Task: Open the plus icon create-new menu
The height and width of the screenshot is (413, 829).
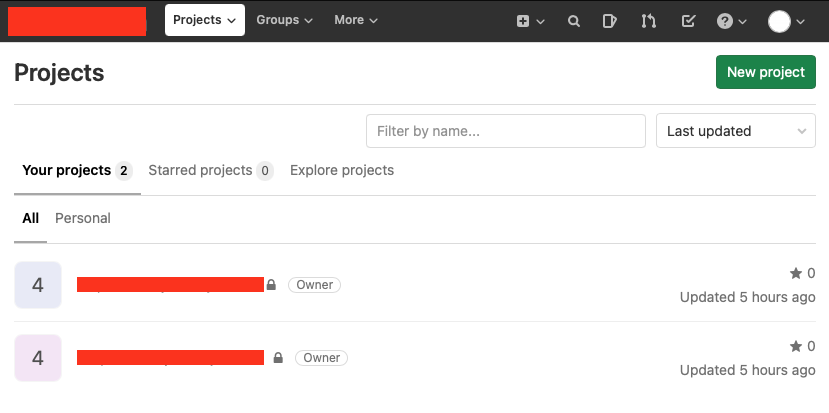Action: [529, 21]
